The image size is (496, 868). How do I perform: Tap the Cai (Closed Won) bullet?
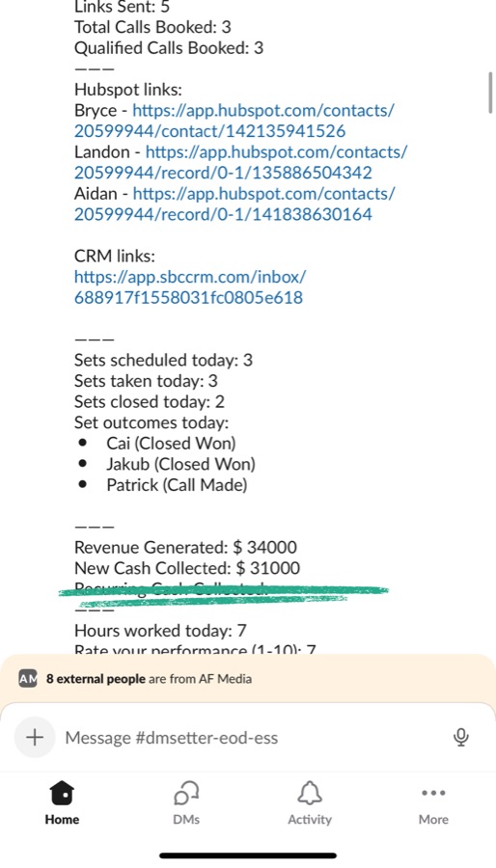171,444
